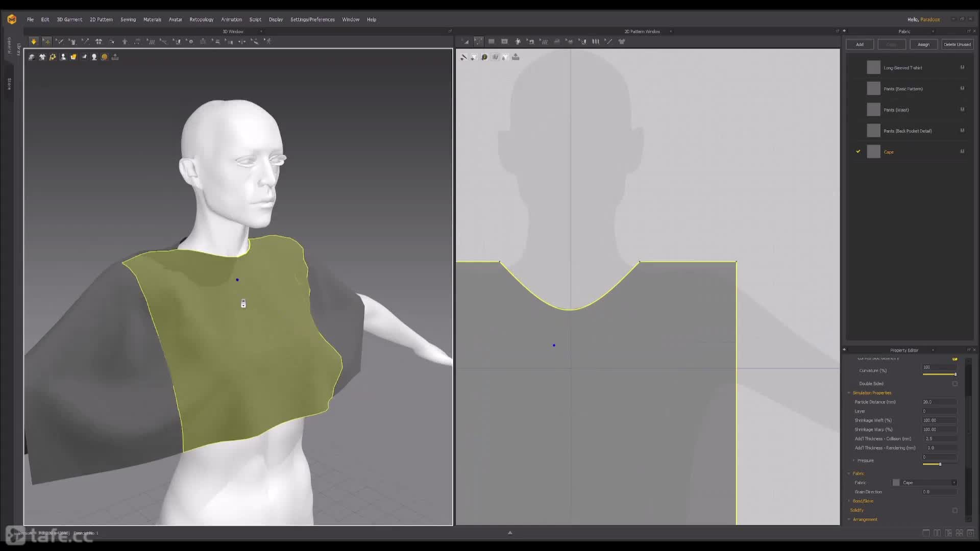Click the Grain Direction value field
Screen dimensions: 980x551
click(x=939, y=492)
